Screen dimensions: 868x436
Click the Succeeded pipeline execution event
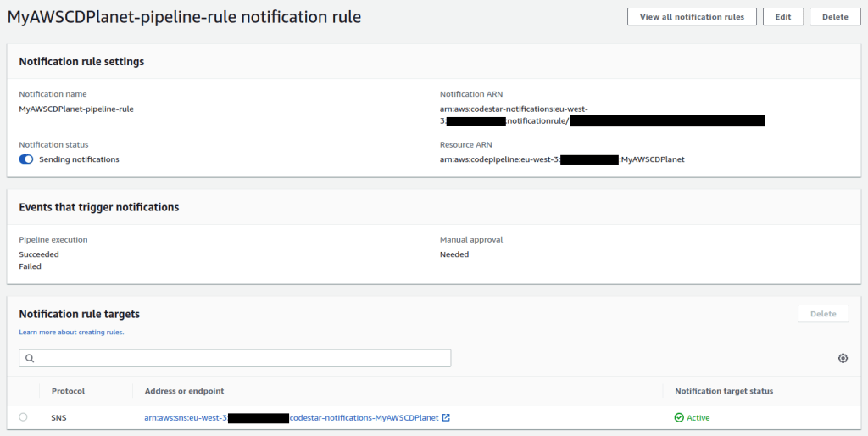39,254
